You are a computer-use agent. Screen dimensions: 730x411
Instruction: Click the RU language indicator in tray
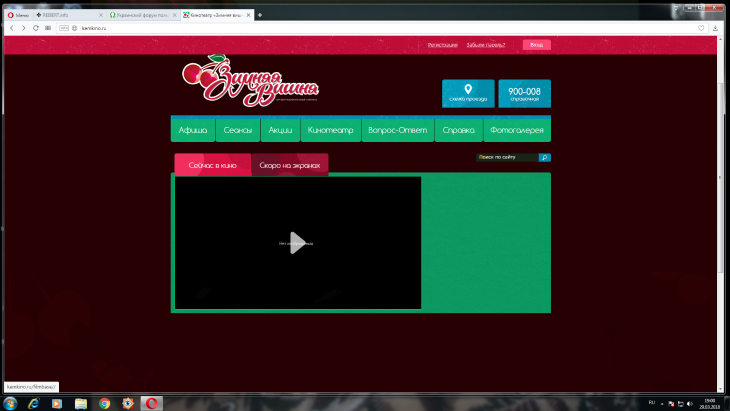(652, 403)
